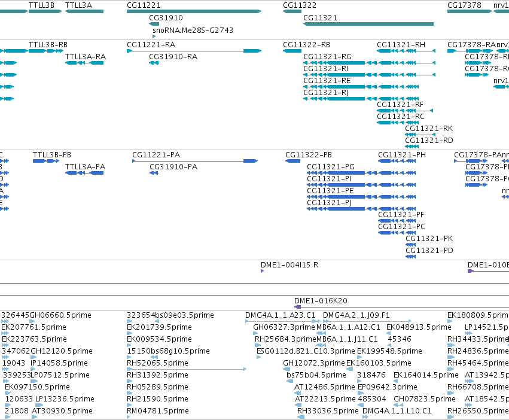The height and width of the screenshot is (420, 509).
Task: Click protein CG11321-PG label
Action: click(x=331, y=167)
